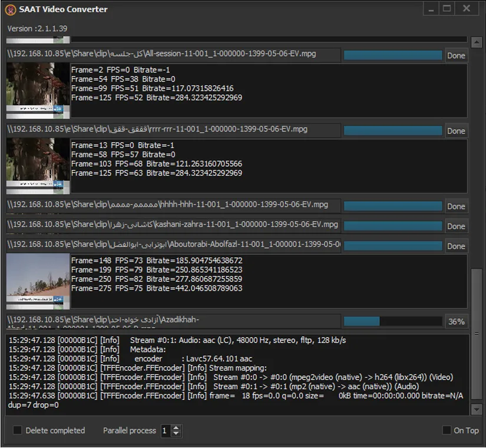Click log line Frame=13 FPS=0 Bitrate=-1
This screenshot has height=448, width=486.
point(123,145)
